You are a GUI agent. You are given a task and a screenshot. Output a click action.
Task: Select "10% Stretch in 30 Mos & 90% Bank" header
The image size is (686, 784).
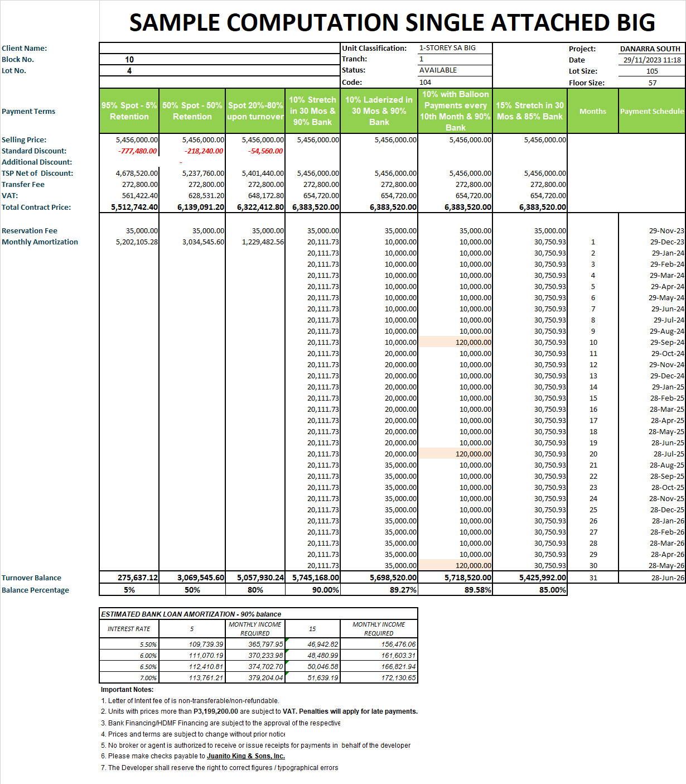pyautogui.click(x=312, y=111)
